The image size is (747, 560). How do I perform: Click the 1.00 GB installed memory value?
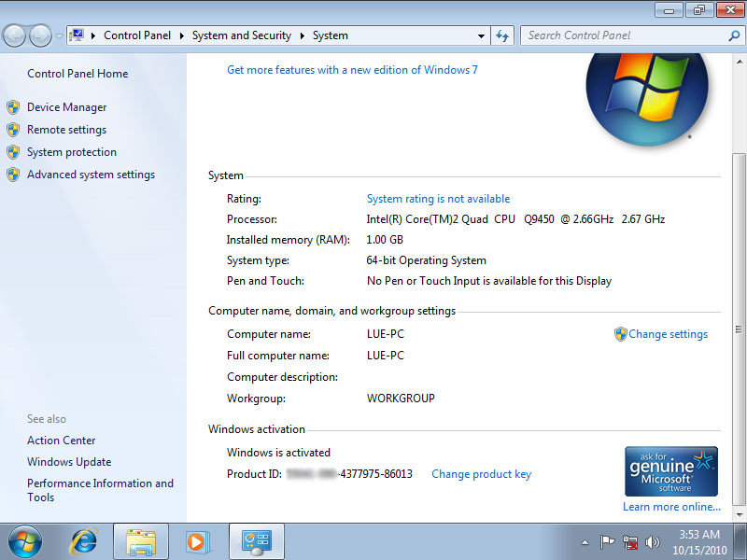pos(385,240)
